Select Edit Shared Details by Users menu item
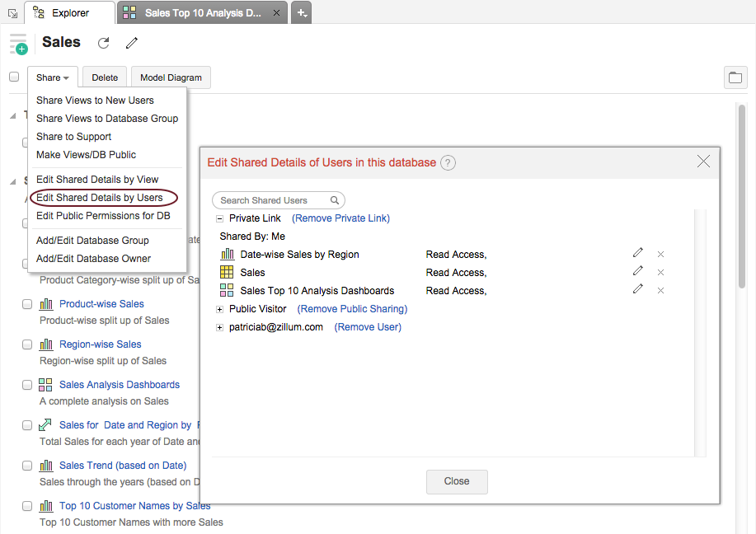Image resolution: width=756 pixels, height=534 pixels. coord(100,198)
